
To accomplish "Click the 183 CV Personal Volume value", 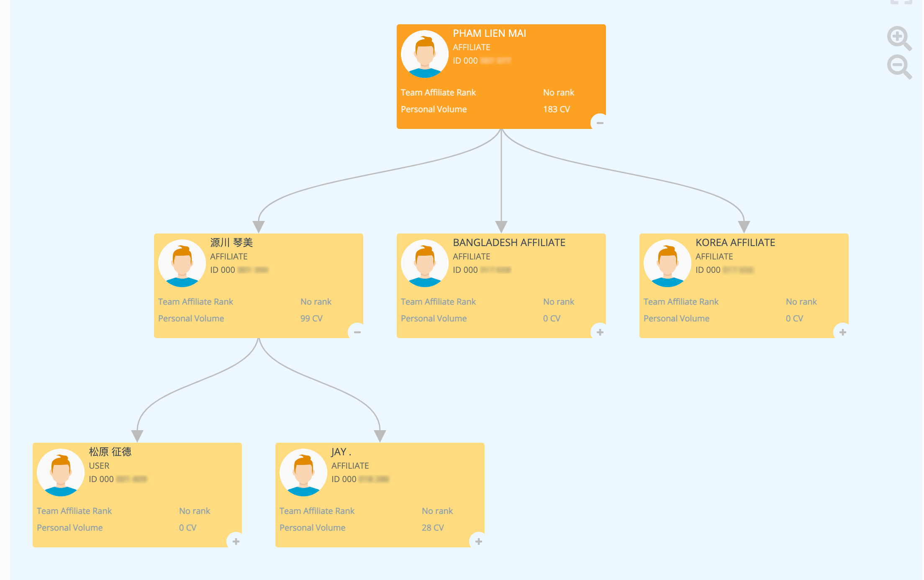I will (556, 109).
